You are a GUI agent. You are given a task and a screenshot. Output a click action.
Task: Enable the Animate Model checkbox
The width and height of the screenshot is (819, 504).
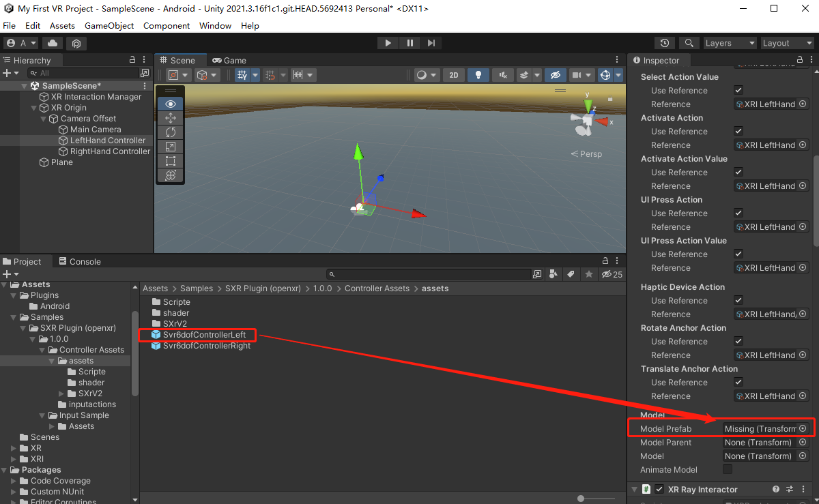coord(728,469)
